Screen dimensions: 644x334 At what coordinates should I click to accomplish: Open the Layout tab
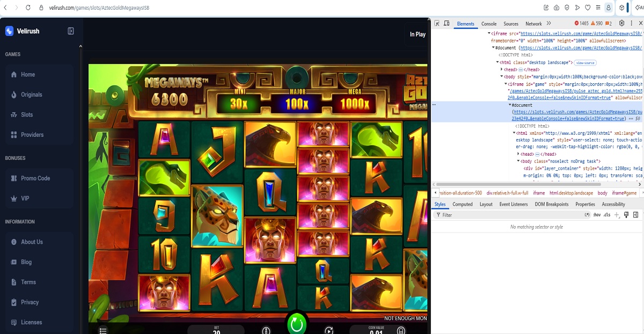click(486, 204)
